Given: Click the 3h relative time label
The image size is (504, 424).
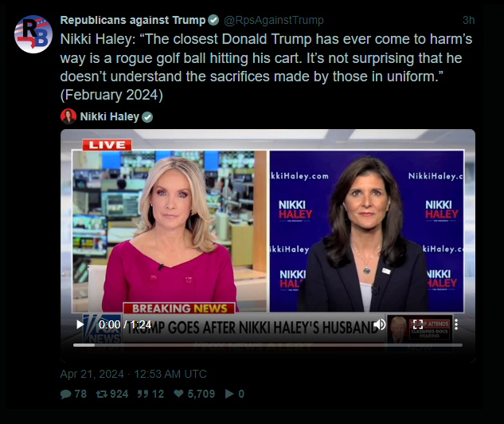Looking at the screenshot, I should 468,20.
